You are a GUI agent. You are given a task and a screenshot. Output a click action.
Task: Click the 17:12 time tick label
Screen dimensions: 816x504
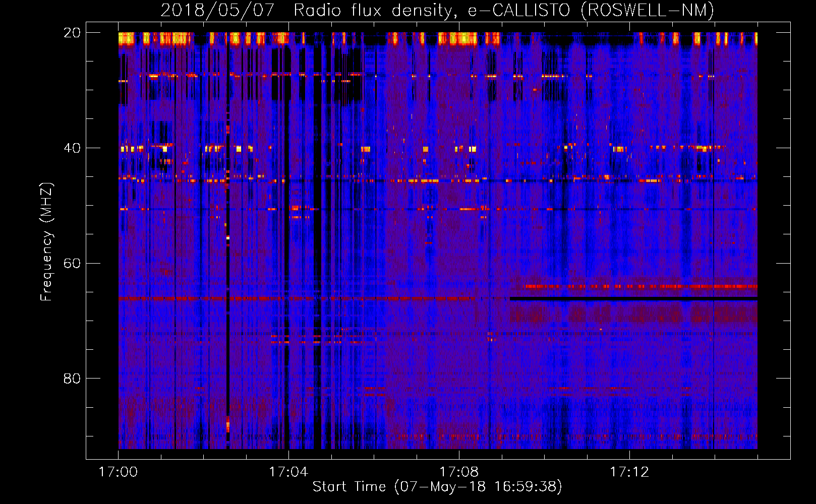click(x=629, y=472)
